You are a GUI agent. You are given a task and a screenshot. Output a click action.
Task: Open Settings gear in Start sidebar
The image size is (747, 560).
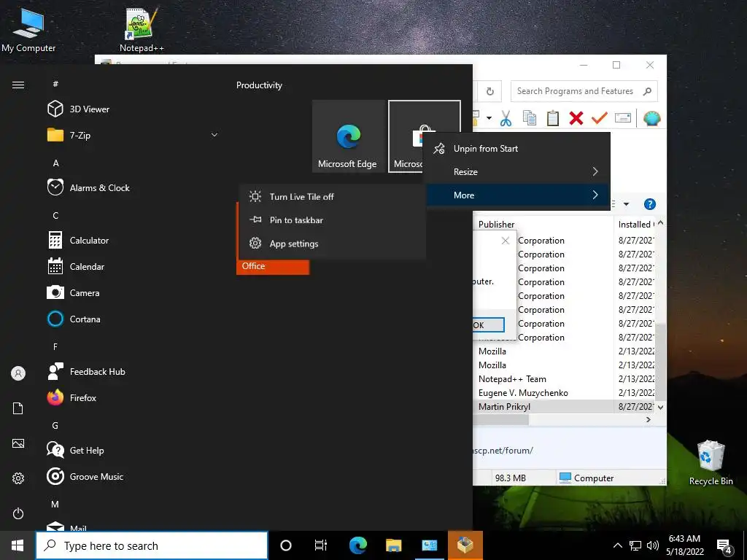18,478
